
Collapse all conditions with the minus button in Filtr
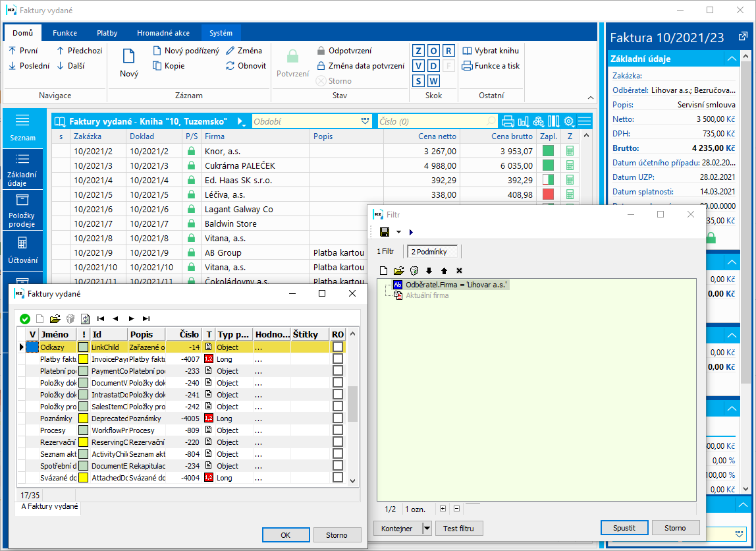coord(456,509)
